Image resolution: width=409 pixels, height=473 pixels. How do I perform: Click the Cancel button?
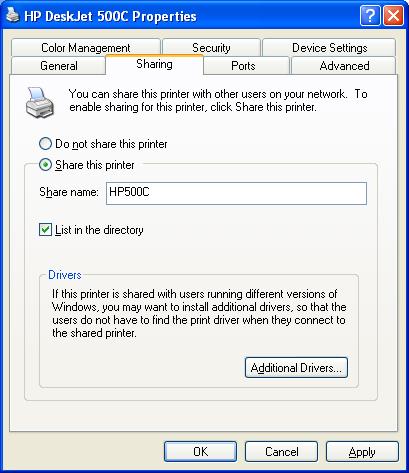(x=281, y=452)
